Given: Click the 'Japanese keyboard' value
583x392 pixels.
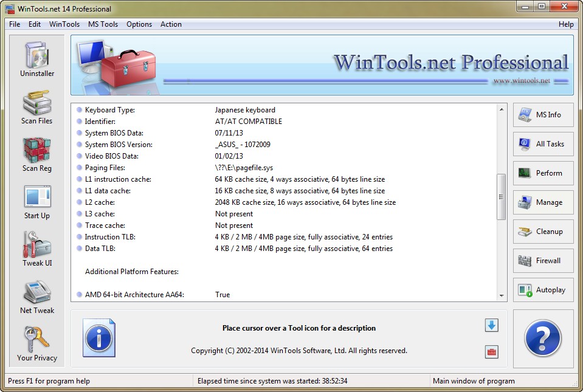Looking at the screenshot, I should (245, 110).
